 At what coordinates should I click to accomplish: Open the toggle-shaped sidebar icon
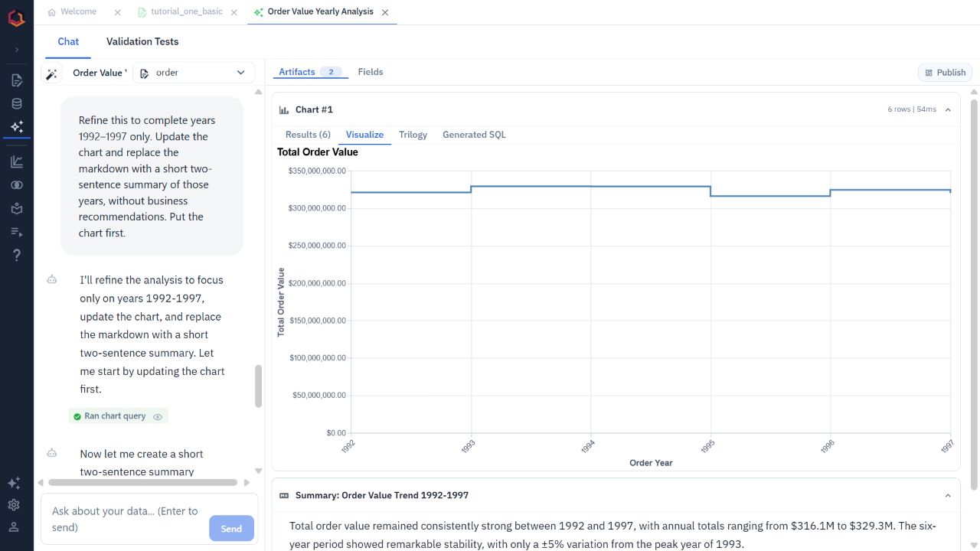[17, 185]
